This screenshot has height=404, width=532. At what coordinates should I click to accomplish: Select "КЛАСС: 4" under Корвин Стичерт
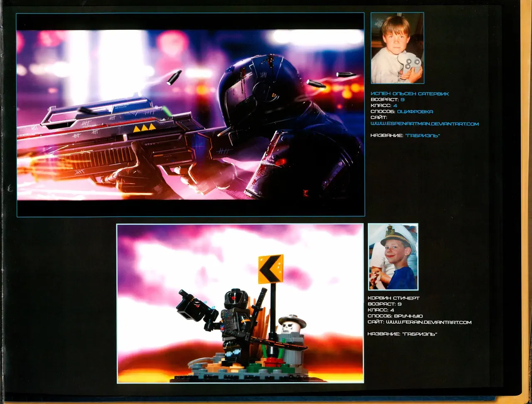(381, 310)
